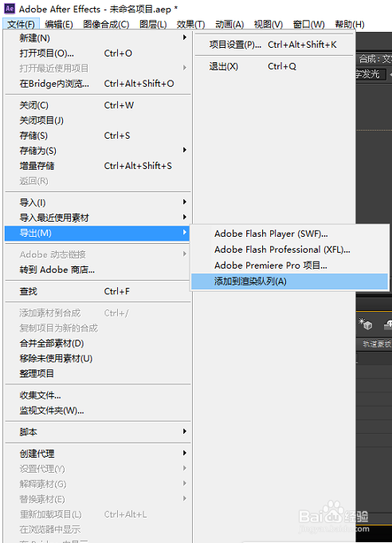Screen dimensions: 392x543
Task: Click the After Effects app icon in title bar
Action: click(x=10, y=8)
